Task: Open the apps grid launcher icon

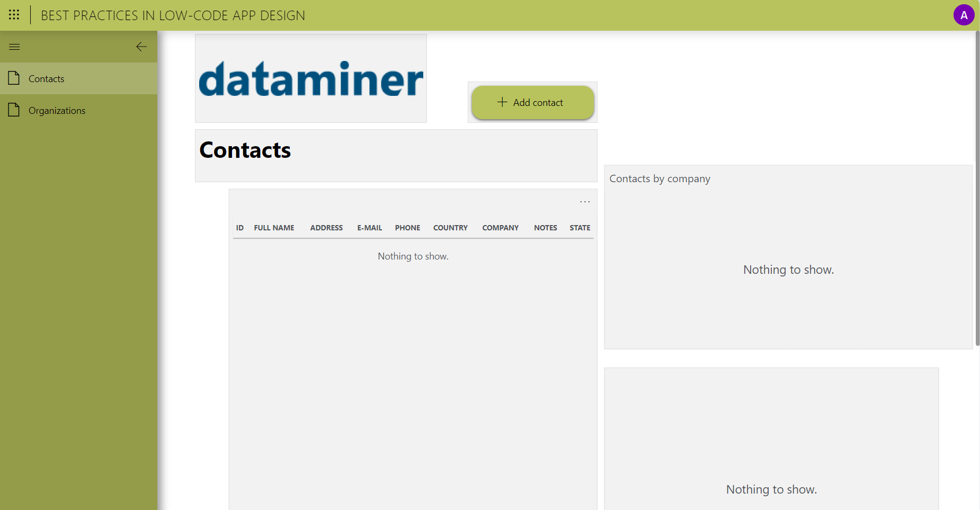Action: 14,15
